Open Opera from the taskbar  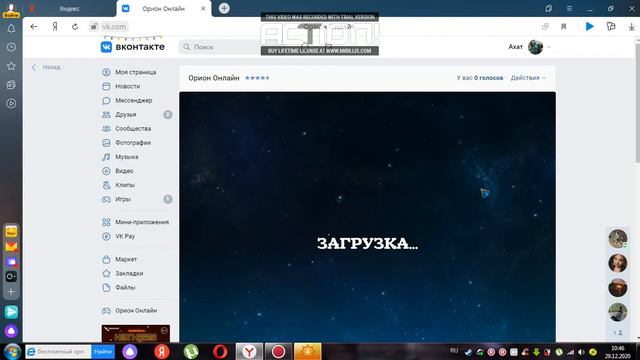[220, 351]
